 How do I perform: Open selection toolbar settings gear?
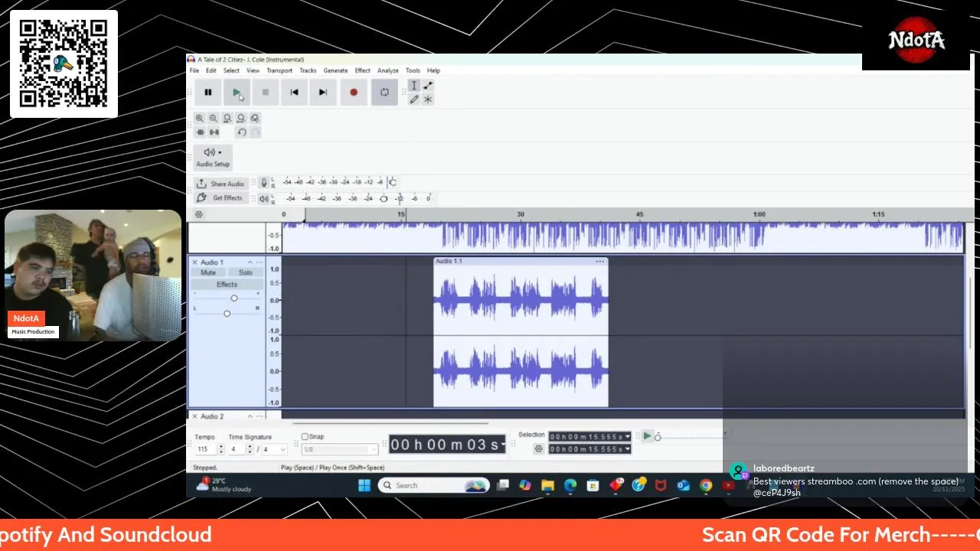tap(538, 449)
